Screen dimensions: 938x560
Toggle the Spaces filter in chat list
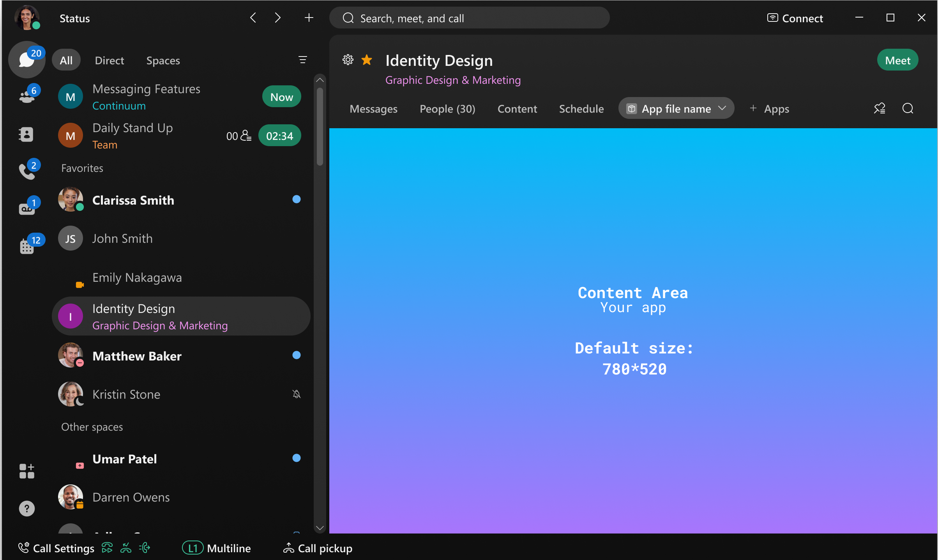click(x=163, y=60)
